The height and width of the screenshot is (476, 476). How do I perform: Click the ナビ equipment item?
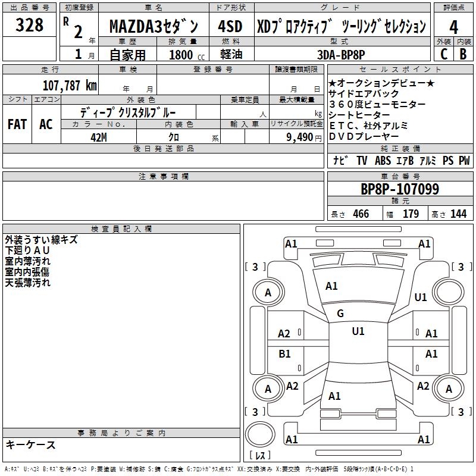tap(340, 160)
